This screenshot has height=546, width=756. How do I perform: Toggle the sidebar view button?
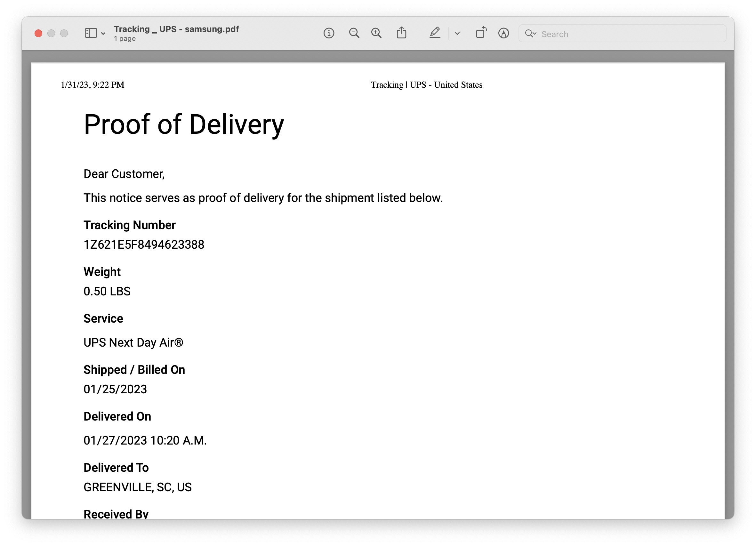[x=91, y=33]
